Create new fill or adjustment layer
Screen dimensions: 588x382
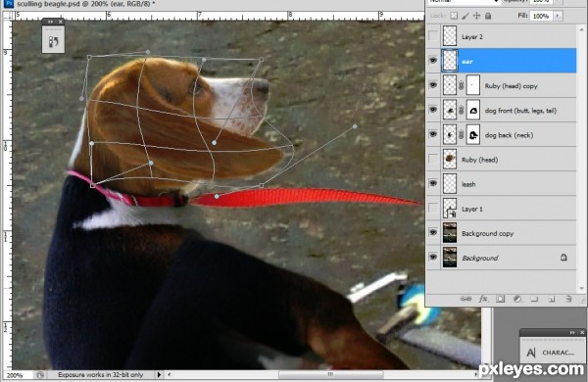pyautogui.click(x=517, y=299)
